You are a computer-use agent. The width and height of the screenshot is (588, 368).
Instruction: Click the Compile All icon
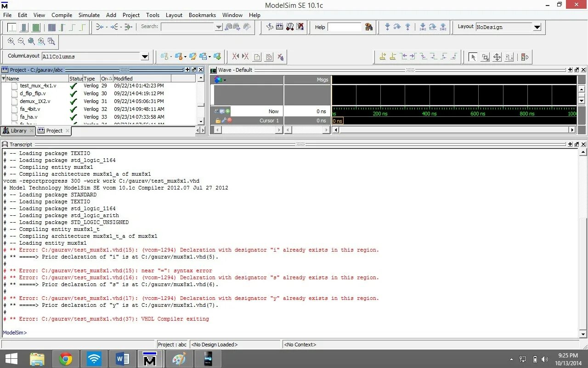tap(280, 27)
